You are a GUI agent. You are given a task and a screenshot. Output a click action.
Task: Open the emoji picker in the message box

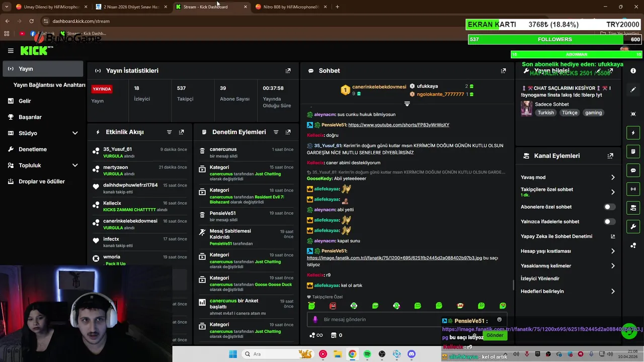pos(499,319)
